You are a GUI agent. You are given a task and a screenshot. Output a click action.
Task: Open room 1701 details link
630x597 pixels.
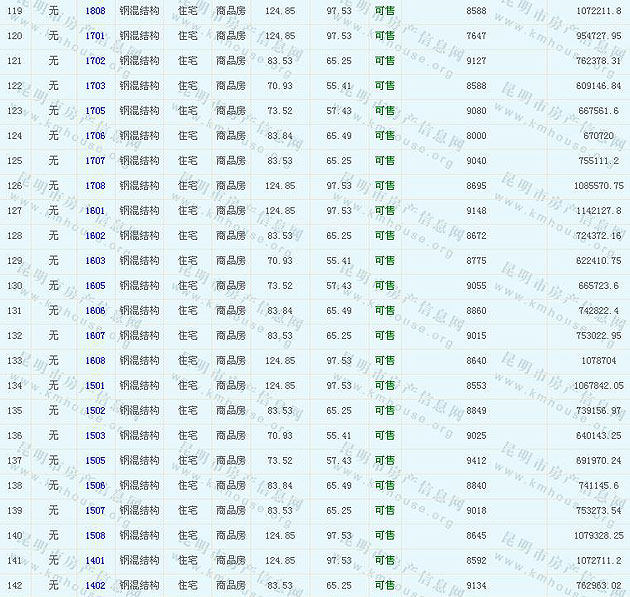pos(95,35)
